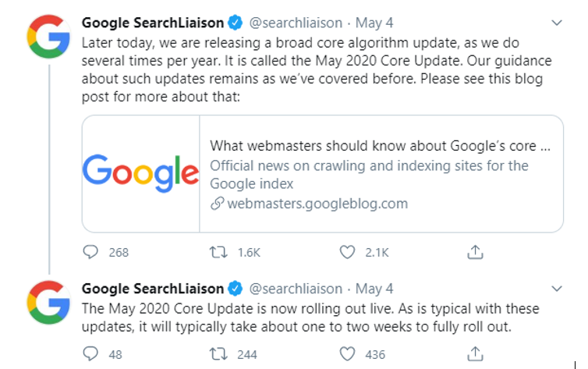The width and height of the screenshot is (588, 369).
Task: Like the first tweet with 2.1K likes
Action: pos(348,252)
